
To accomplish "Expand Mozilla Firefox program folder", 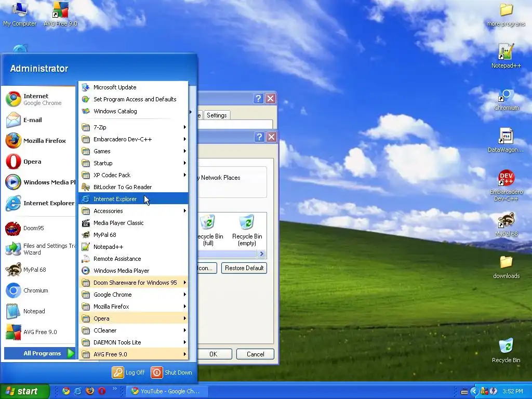I will tap(134, 307).
